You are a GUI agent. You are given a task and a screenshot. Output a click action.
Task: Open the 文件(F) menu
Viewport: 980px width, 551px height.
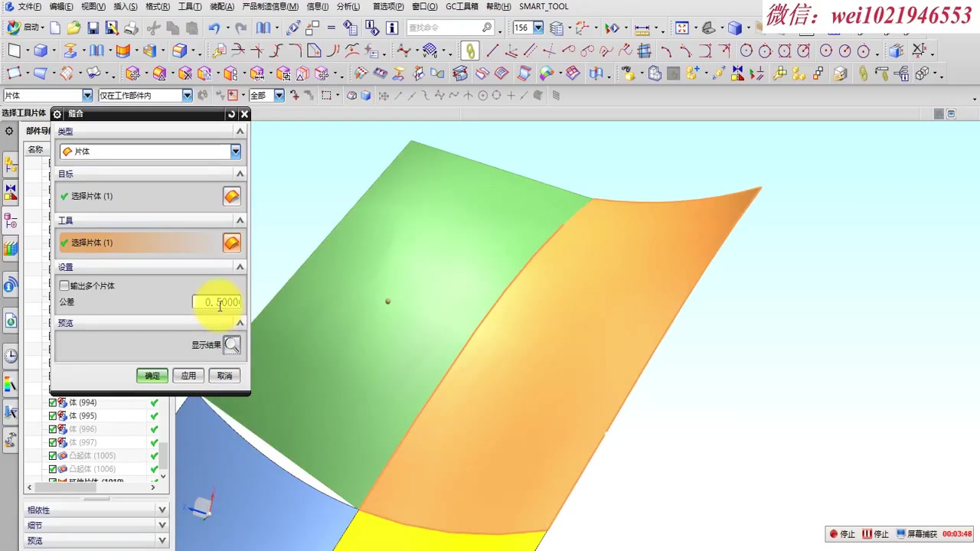(29, 7)
